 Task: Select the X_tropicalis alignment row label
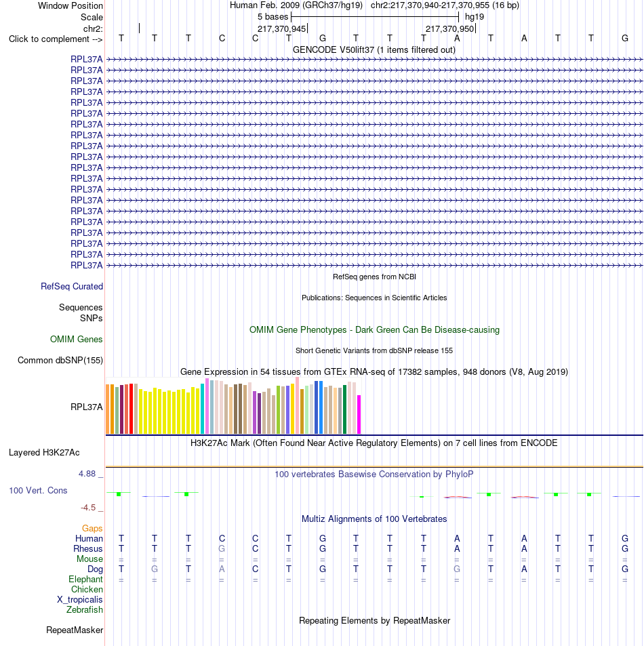point(80,600)
